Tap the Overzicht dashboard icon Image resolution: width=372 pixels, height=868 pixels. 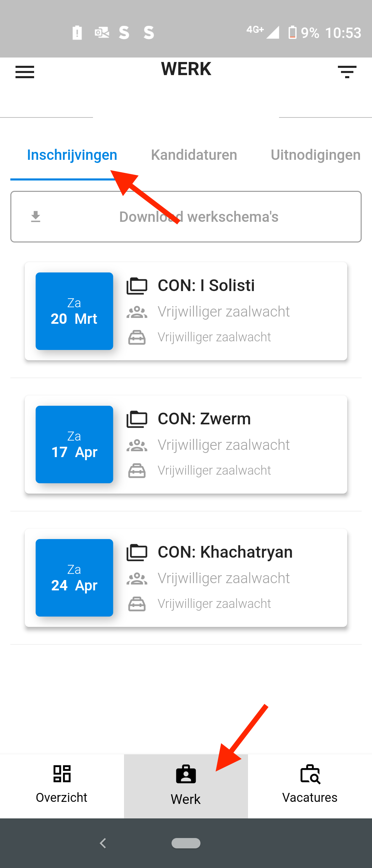coord(62,774)
